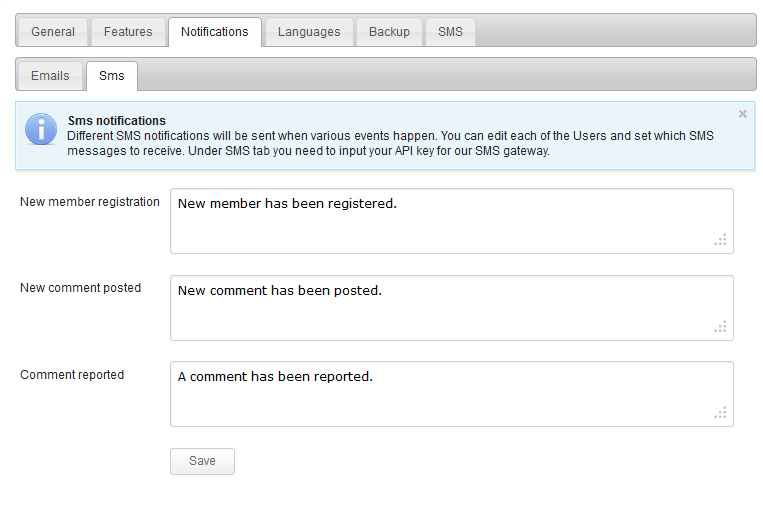Switch to the Emails sub-tab
763x529 pixels.
(50, 76)
